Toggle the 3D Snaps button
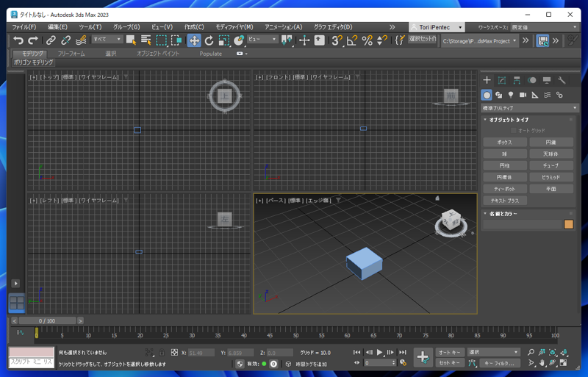Screen dimensions: 588x377 click(337, 40)
